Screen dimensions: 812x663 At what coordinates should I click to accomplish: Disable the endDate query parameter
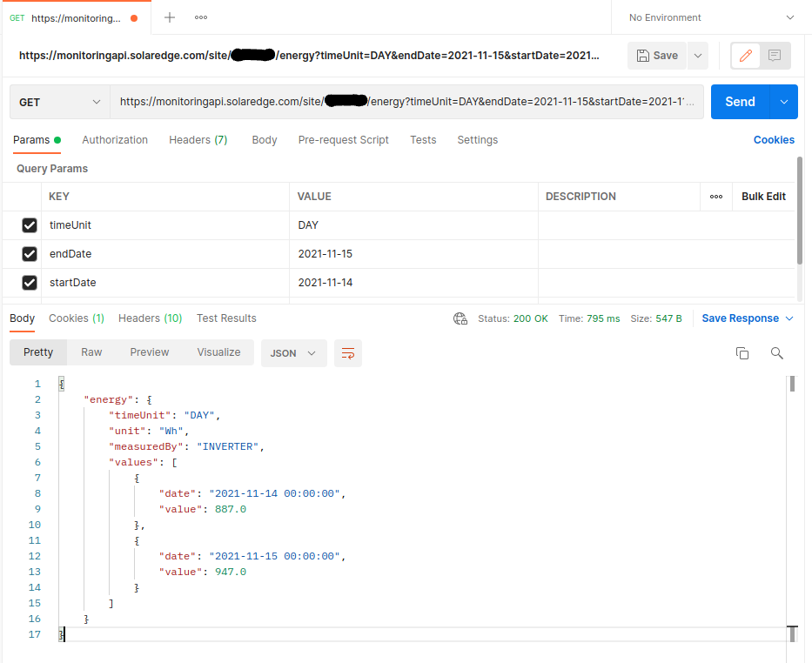[29, 253]
